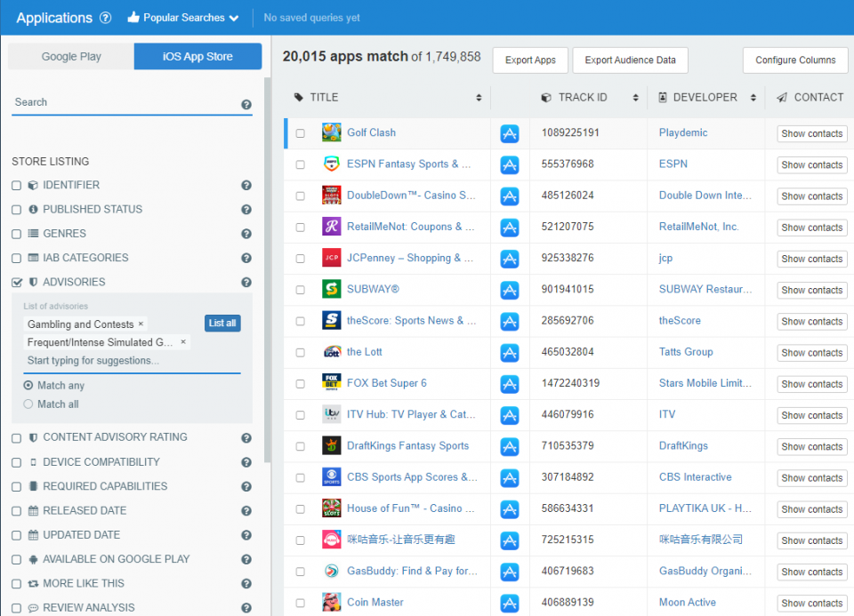Click the Golf Clash app thumbnail
The width and height of the screenshot is (854, 616).
332,132
